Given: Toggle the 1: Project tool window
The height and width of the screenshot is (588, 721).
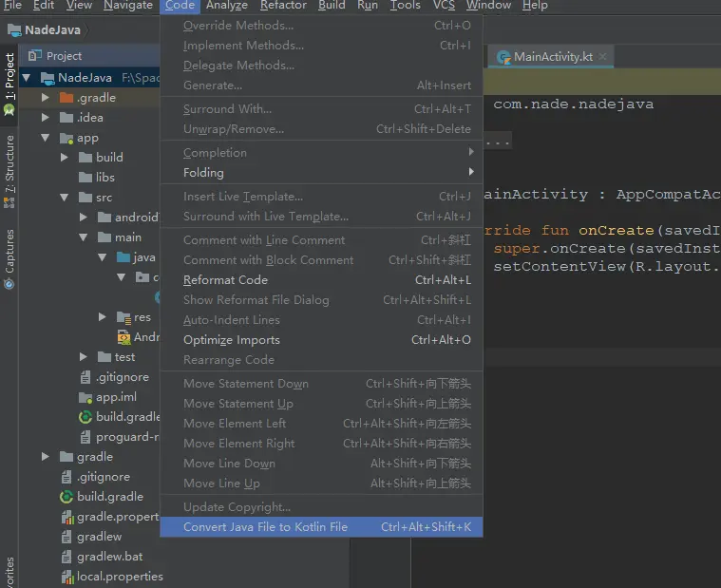Looking at the screenshot, I should [9, 85].
